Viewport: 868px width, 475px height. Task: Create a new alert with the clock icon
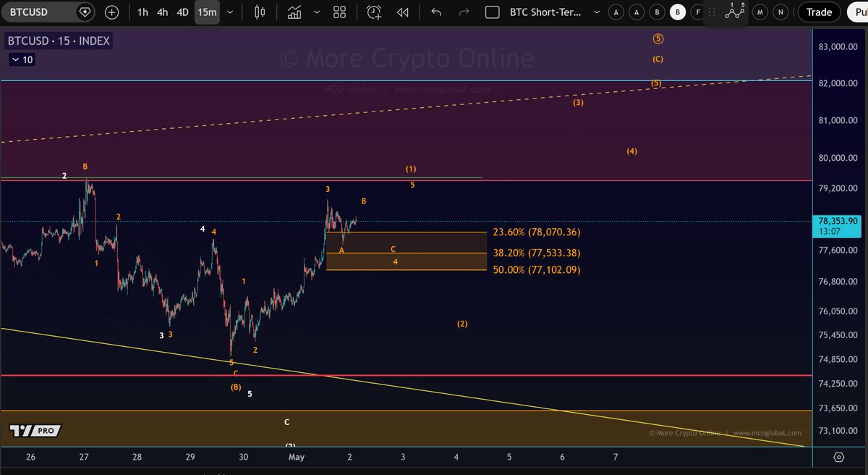374,12
